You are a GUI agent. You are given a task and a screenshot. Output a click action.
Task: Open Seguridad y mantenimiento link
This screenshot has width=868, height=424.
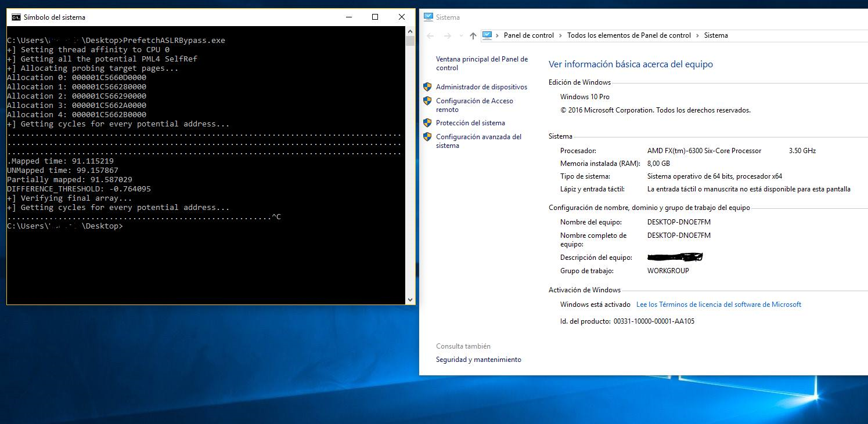(x=478, y=360)
